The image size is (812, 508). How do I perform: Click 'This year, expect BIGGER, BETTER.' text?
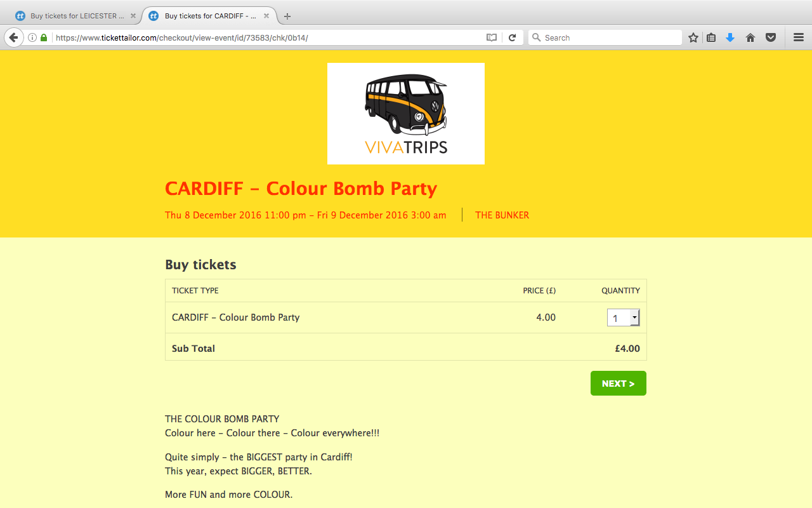click(x=239, y=471)
